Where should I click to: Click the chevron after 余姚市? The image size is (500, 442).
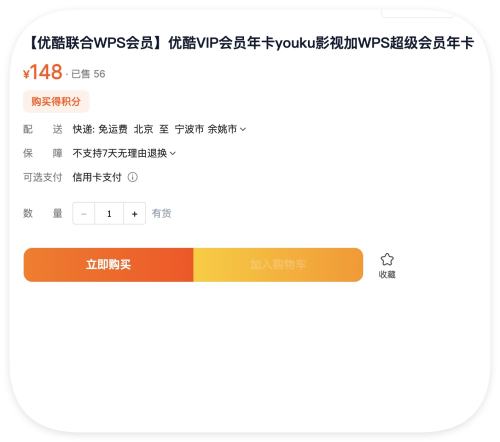(x=243, y=129)
